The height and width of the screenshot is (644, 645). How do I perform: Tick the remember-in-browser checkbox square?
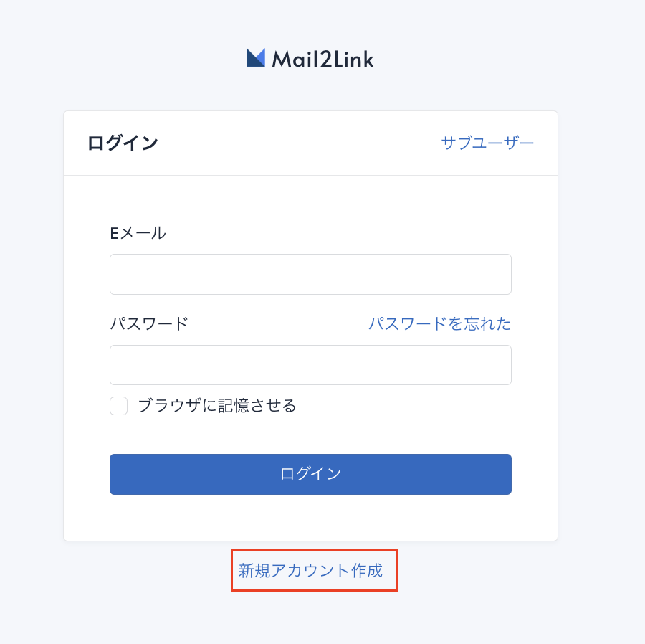(118, 406)
